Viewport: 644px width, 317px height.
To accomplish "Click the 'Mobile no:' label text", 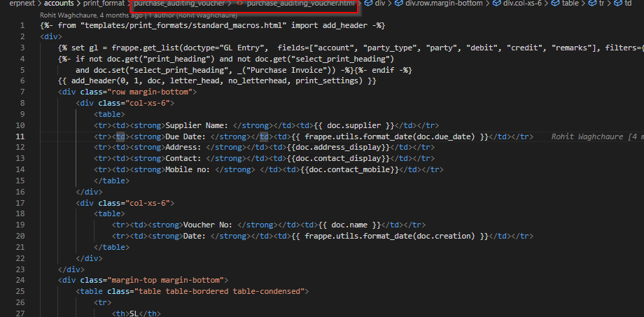I will click(x=188, y=169).
